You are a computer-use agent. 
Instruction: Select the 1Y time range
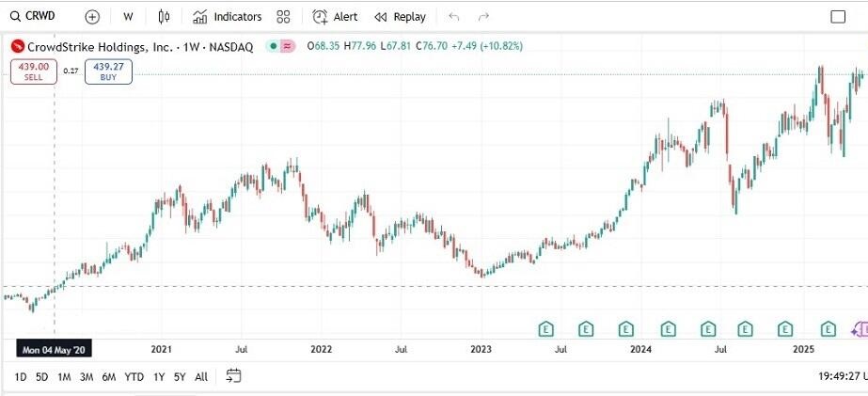(159, 376)
